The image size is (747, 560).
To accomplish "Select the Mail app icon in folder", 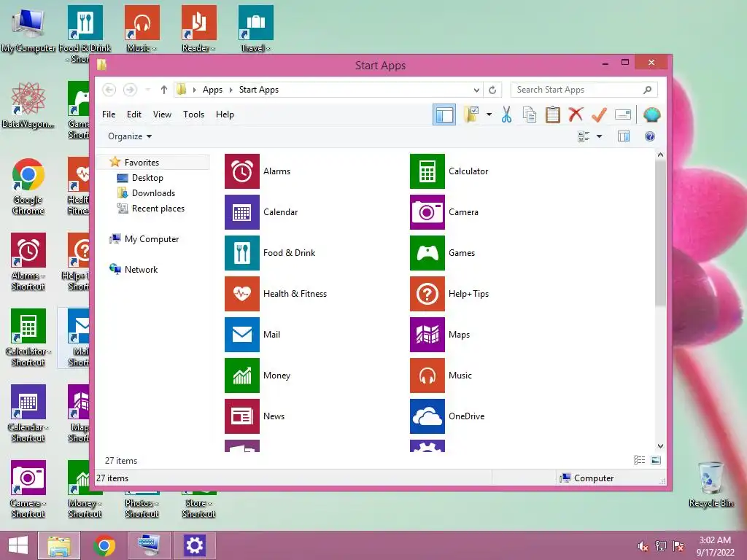I will [242, 335].
